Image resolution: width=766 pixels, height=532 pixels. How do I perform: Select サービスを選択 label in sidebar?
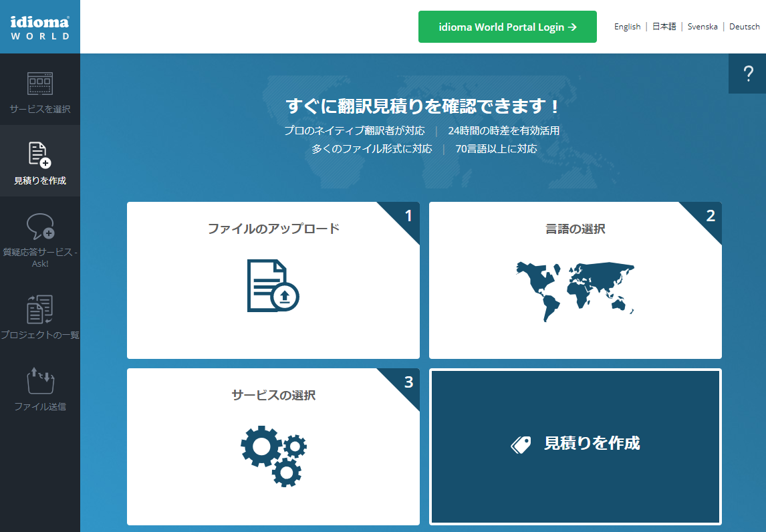click(x=40, y=109)
